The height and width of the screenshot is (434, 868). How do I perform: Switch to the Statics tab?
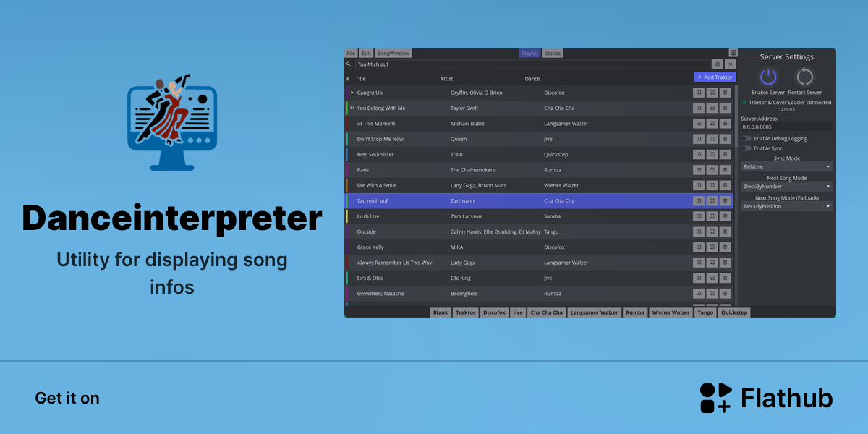tap(553, 53)
